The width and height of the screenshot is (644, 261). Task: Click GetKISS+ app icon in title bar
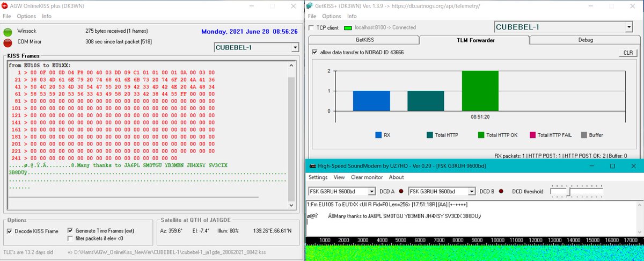coord(309,6)
